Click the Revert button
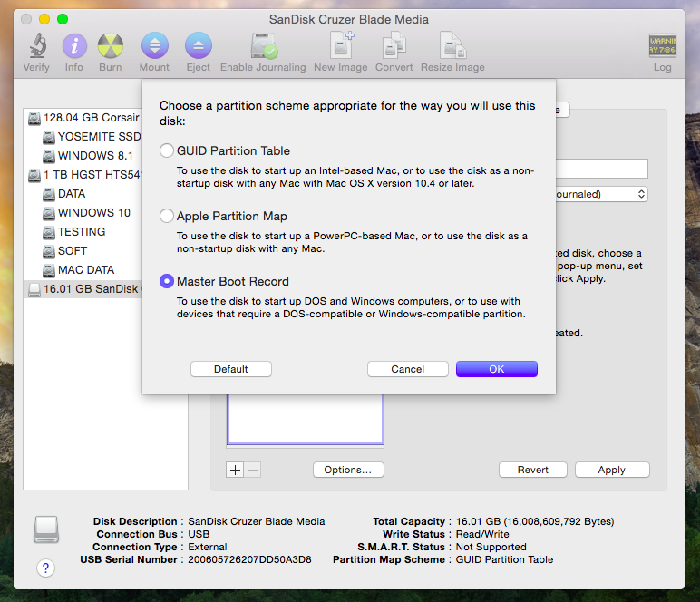The height and width of the screenshot is (602, 700). [532, 470]
